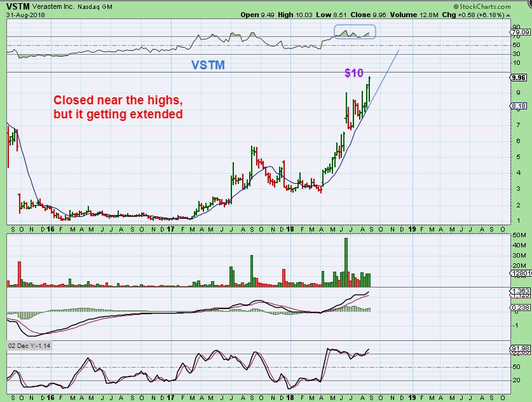Click the bold VSTM ticker in header
Viewport: 532px width, 402px height.
click(18, 6)
